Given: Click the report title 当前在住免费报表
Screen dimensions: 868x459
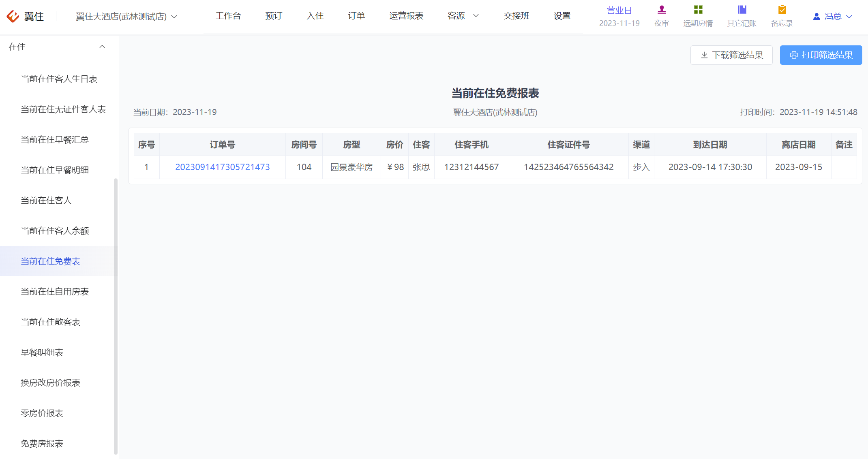Looking at the screenshot, I should (495, 93).
